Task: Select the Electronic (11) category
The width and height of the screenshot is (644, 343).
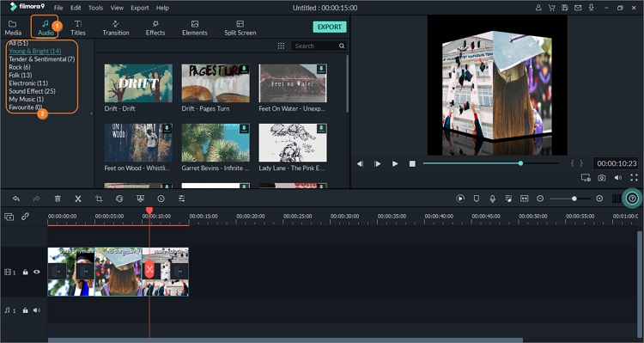Action: point(28,83)
